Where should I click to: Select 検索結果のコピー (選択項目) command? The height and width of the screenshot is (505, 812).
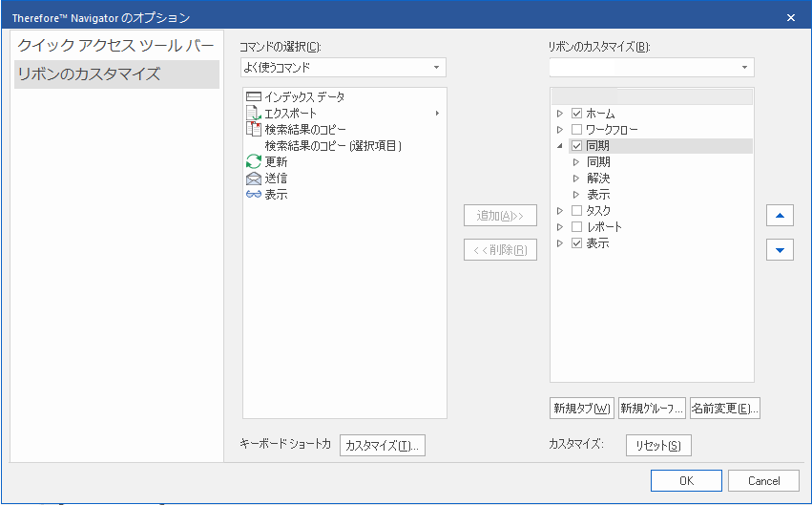334,145
